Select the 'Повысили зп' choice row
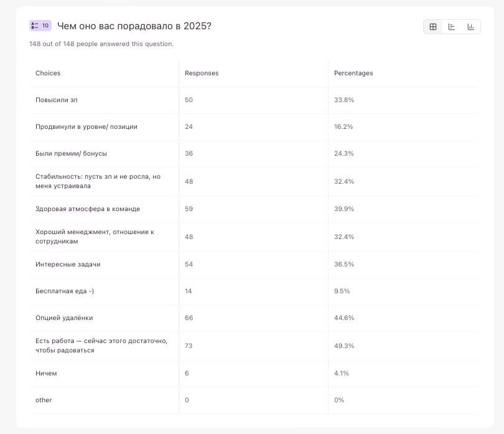The width and height of the screenshot is (504, 434). point(57,100)
